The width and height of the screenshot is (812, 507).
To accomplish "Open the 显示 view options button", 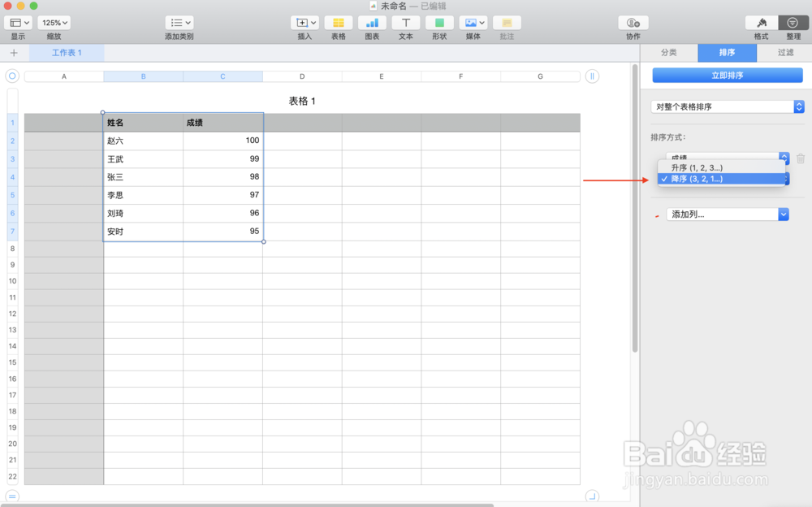I will click(19, 23).
